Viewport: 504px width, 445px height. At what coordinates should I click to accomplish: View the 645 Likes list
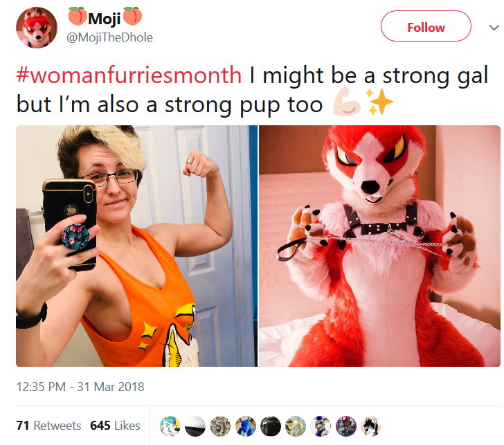pyautogui.click(x=115, y=426)
